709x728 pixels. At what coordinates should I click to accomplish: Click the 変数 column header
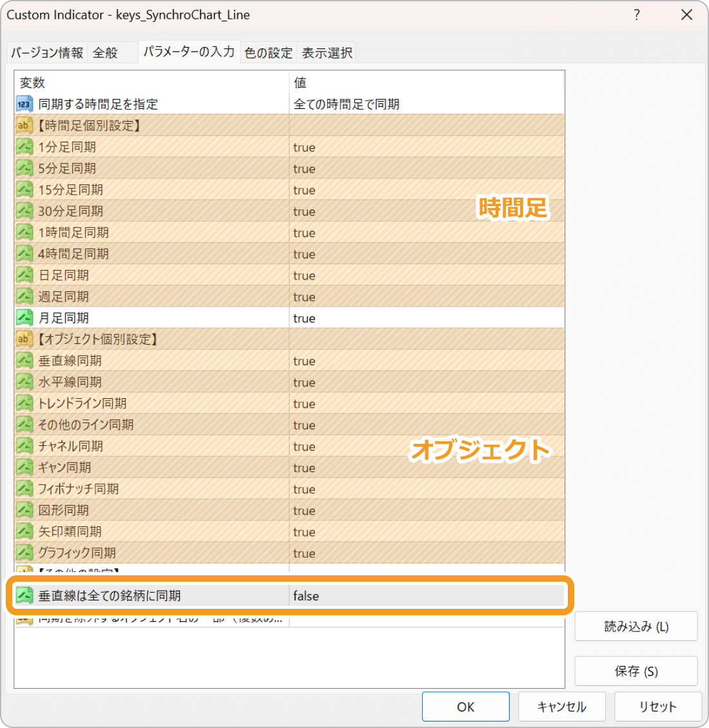151,82
